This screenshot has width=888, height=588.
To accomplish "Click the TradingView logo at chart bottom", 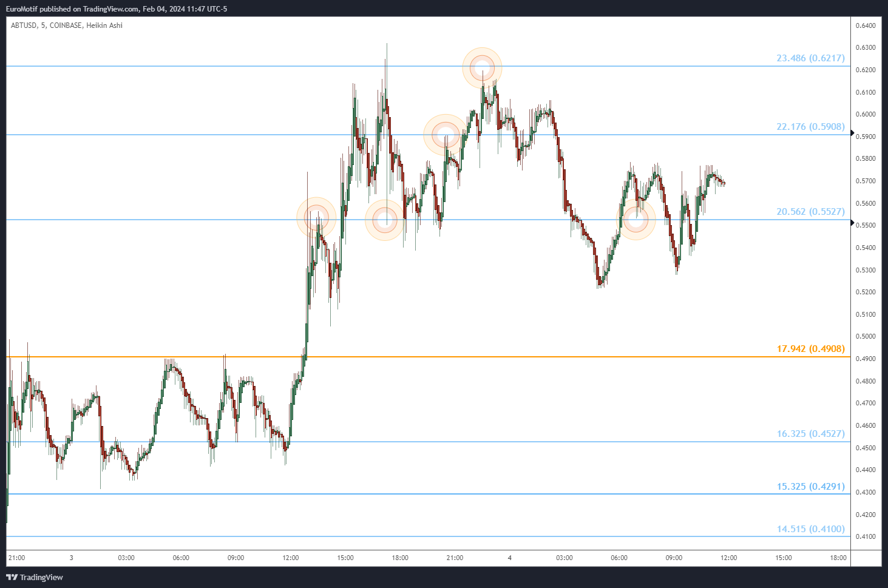I will (35, 577).
